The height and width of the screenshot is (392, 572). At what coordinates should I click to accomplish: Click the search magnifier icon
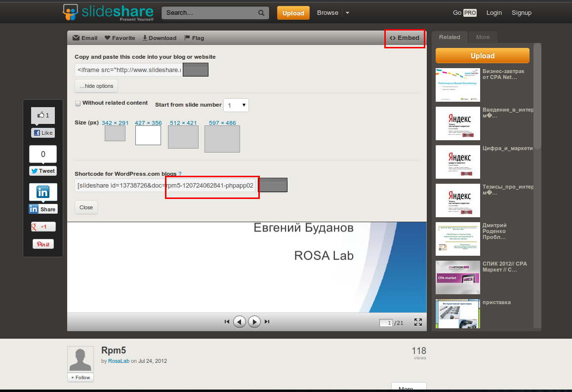click(261, 13)
